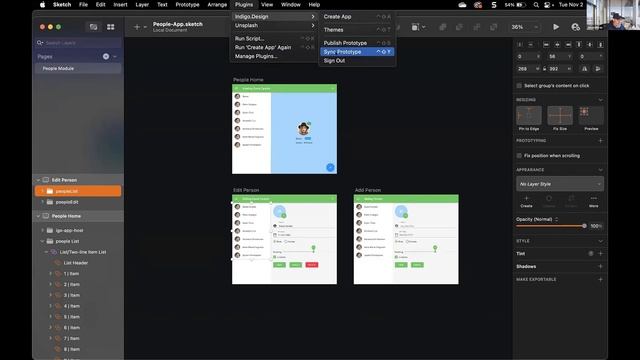Image resolution: width=640 pixels, height=360 pixels.
Task: Expand the '1 | Item' layer
Action: [51, 273]
